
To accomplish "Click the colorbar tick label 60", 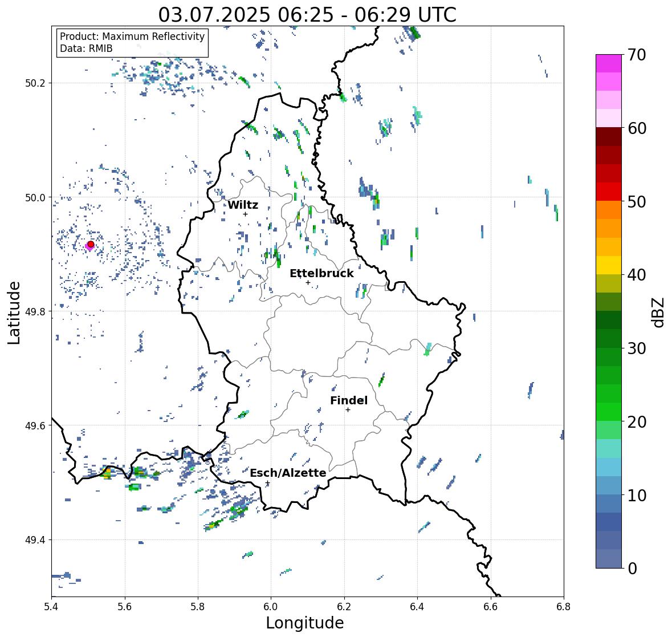I will tap(636, 128).
